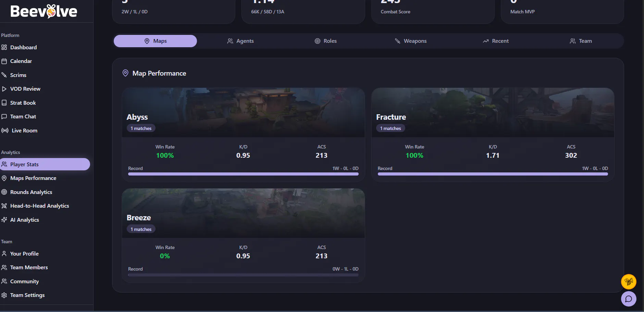Click the Live Room broadcast icon
644x312 pixels.
point(5,130)
